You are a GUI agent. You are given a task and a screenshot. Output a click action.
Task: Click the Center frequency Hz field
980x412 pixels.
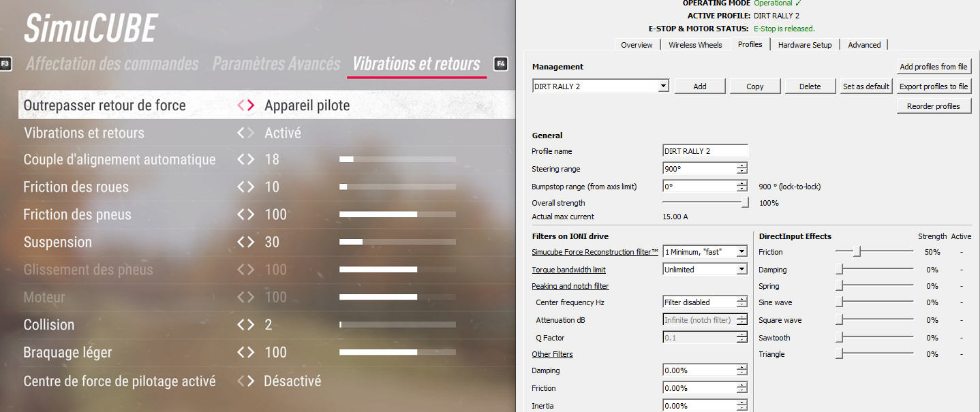coord(699,302)
